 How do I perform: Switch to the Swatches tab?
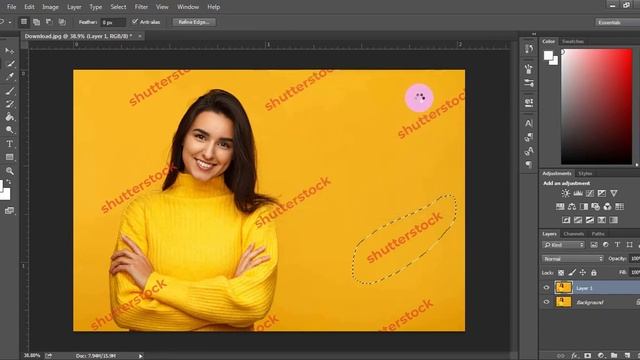[x=573, y=41]
